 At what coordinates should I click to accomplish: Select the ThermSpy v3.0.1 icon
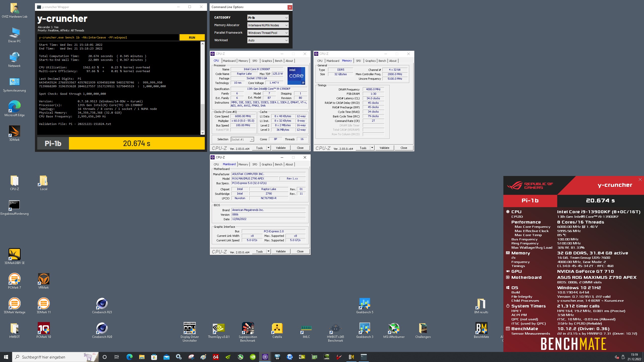pos(219,330)
